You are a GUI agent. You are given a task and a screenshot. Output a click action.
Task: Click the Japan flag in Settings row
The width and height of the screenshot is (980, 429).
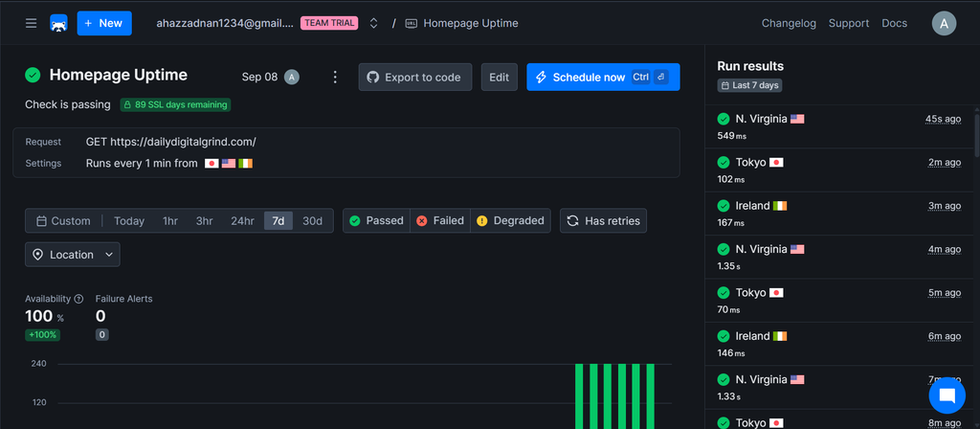pos(212,163)
